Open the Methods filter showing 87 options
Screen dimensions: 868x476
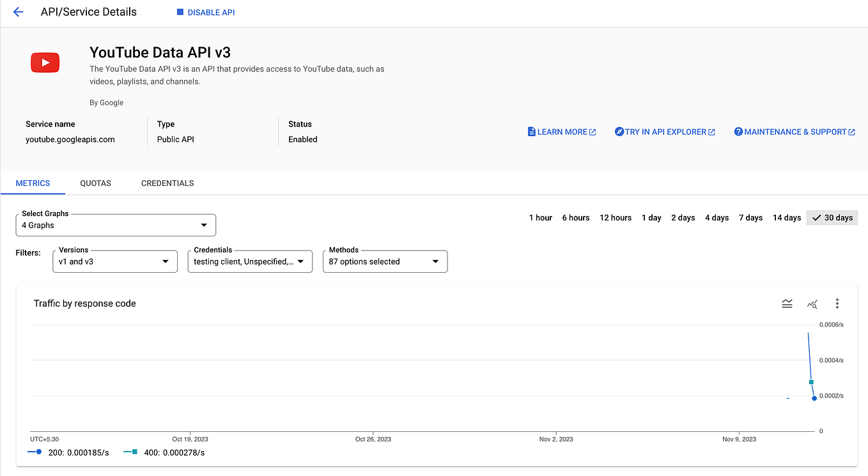[x=385, y=261]
